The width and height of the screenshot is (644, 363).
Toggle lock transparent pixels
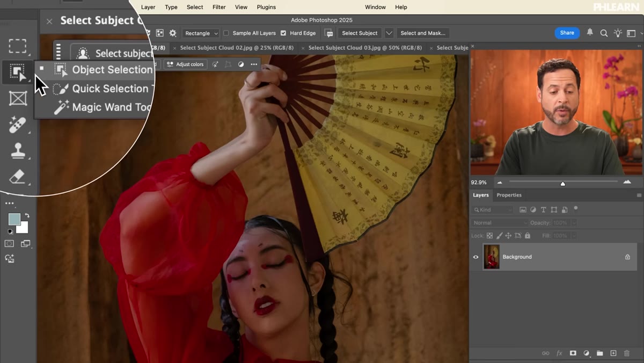point(489,236)
